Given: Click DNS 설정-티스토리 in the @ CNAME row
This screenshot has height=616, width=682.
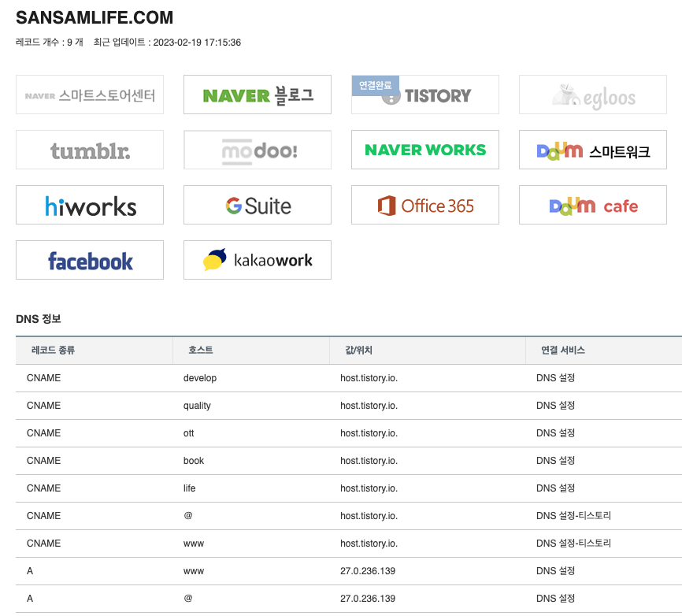Looking at the screenshot, I should click(x=573, y=516).
